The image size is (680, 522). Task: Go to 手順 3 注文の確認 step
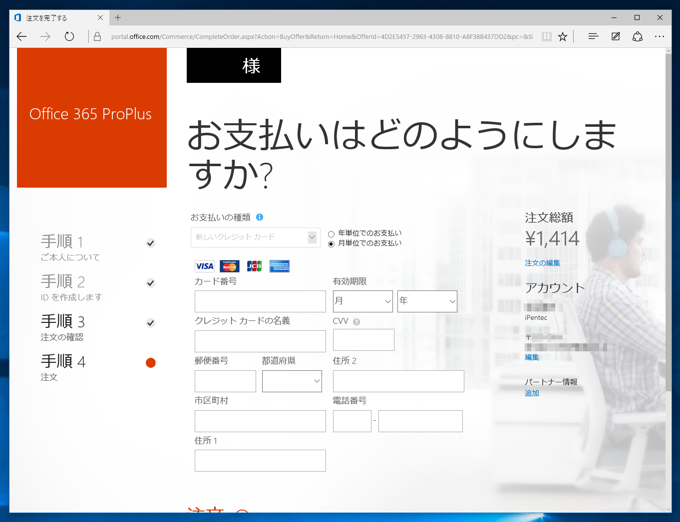63,327
